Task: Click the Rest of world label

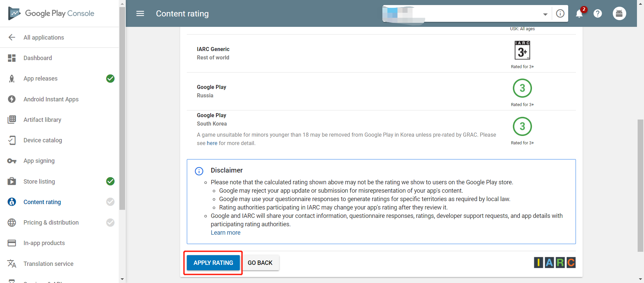Action: click(x=213, y=57)
